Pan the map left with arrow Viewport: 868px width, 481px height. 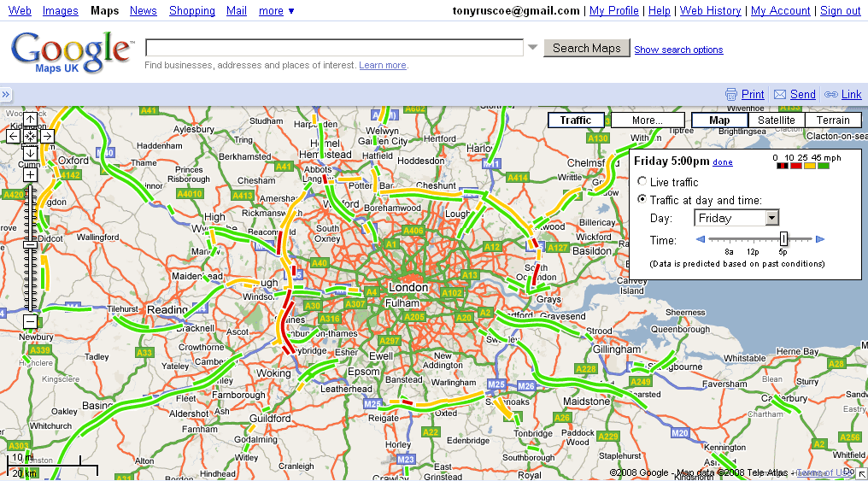(x=14, y=136)
